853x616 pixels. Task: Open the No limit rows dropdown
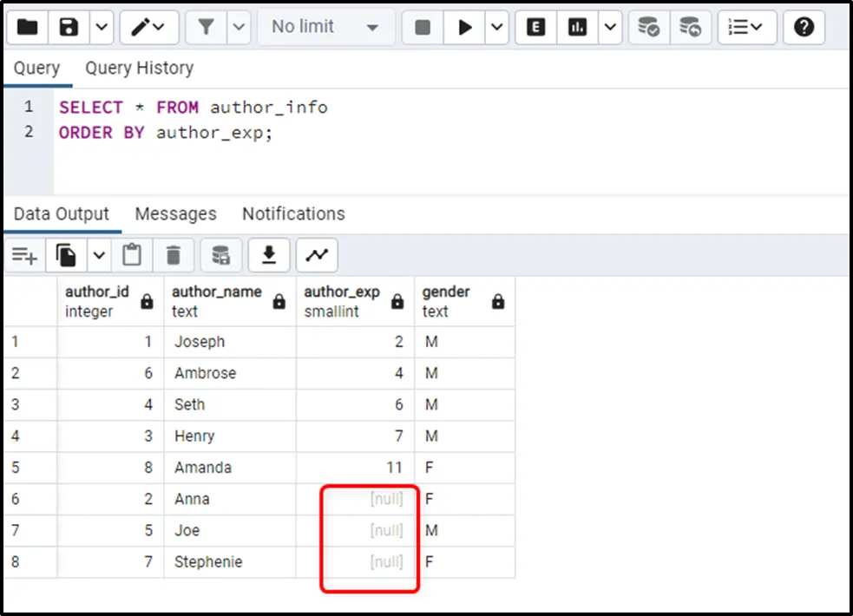pos(325,28)
